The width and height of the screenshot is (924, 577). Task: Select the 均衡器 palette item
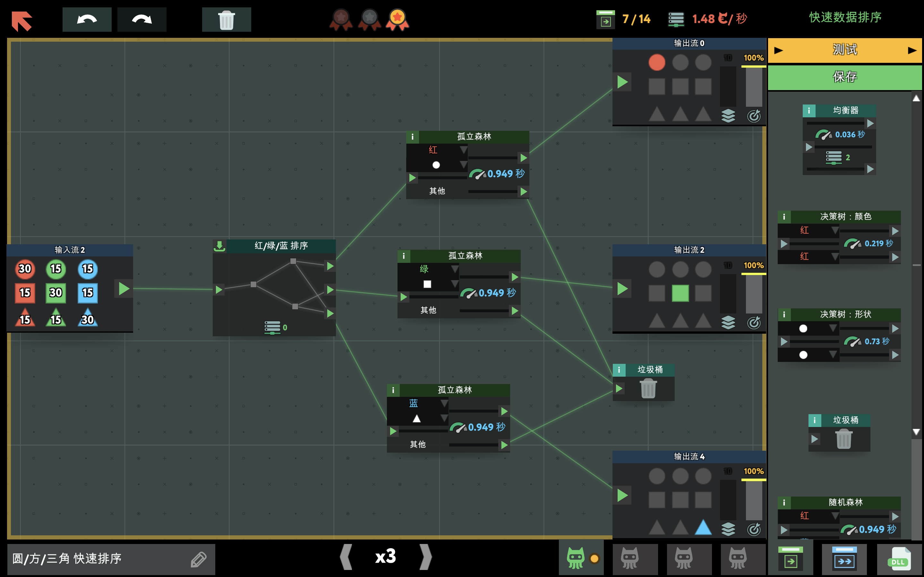tap(845, 111)
